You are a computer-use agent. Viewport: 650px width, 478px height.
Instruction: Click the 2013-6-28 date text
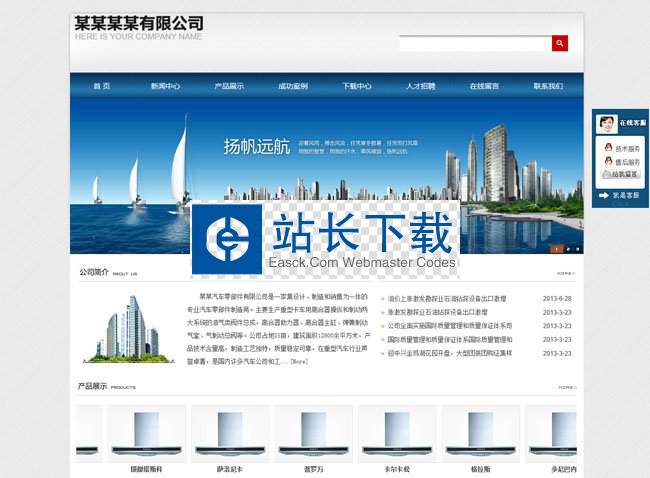click(x=557, y=298)
